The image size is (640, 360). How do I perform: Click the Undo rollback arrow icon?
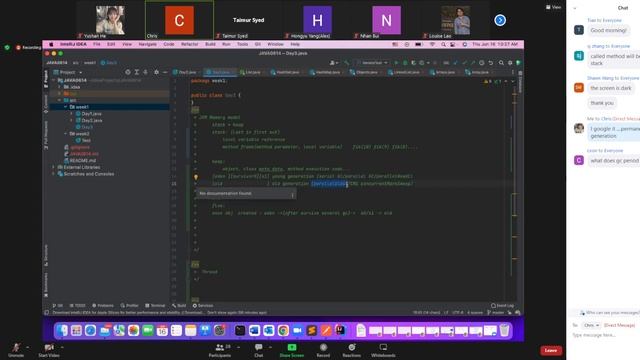pos(491,63)
